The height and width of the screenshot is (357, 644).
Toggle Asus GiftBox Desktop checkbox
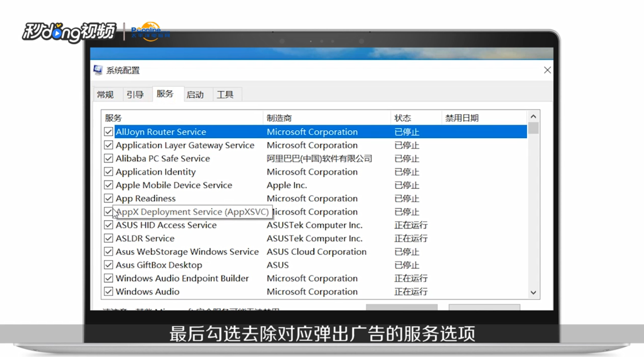109,265
